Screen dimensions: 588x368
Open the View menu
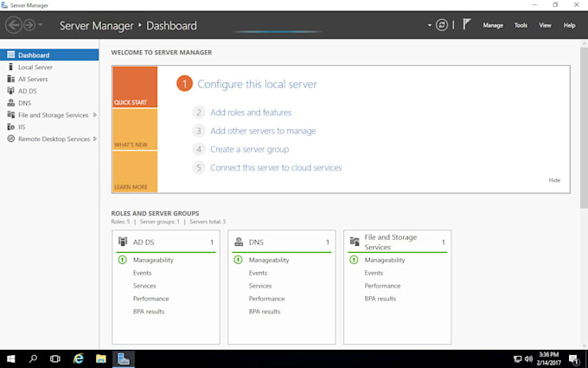point(545,25)
